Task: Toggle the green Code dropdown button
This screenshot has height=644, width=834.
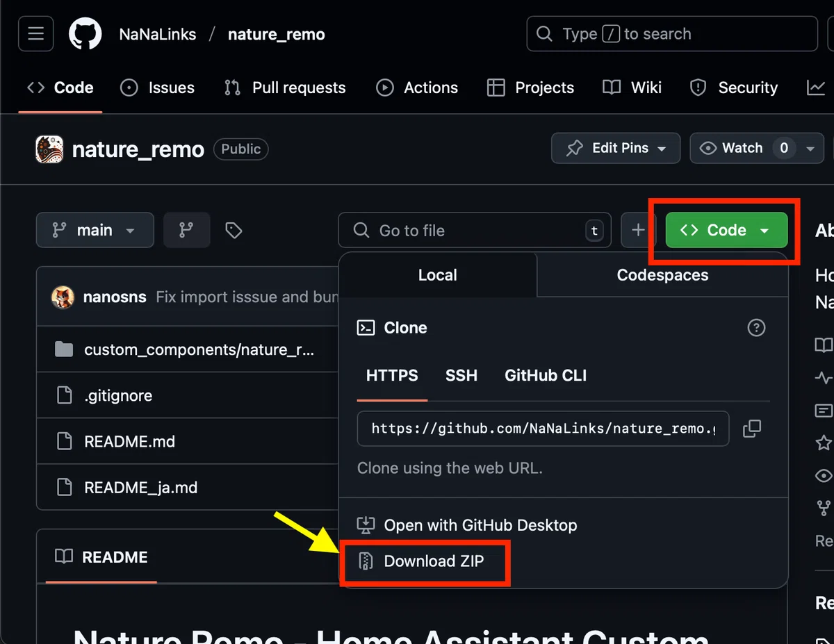Action: tap(726, 230)
